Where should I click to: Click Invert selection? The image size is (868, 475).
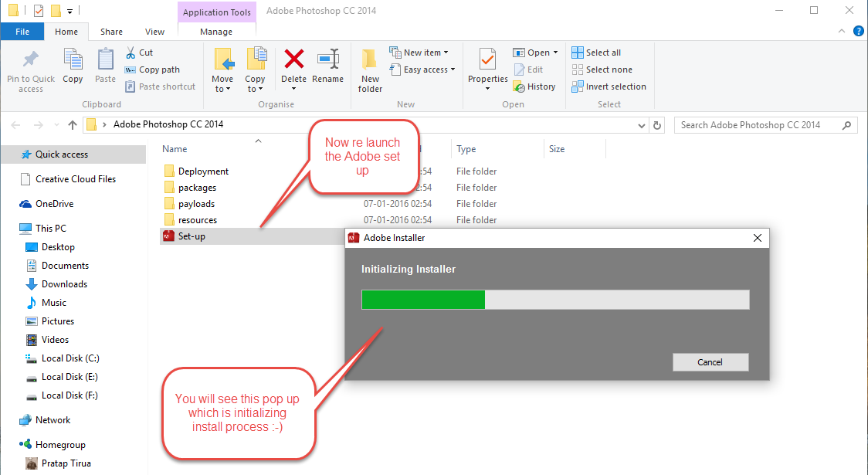click(x=609, y=87)
